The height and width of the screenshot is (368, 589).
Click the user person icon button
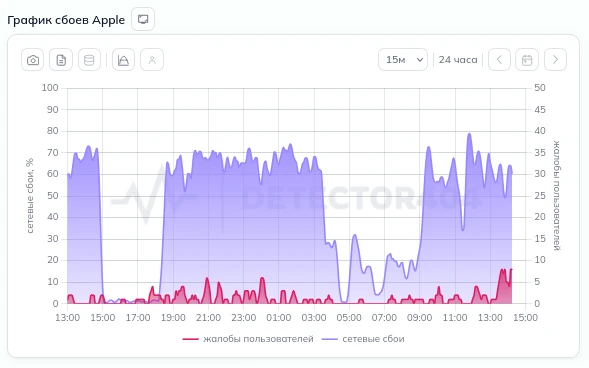[152, 60]
